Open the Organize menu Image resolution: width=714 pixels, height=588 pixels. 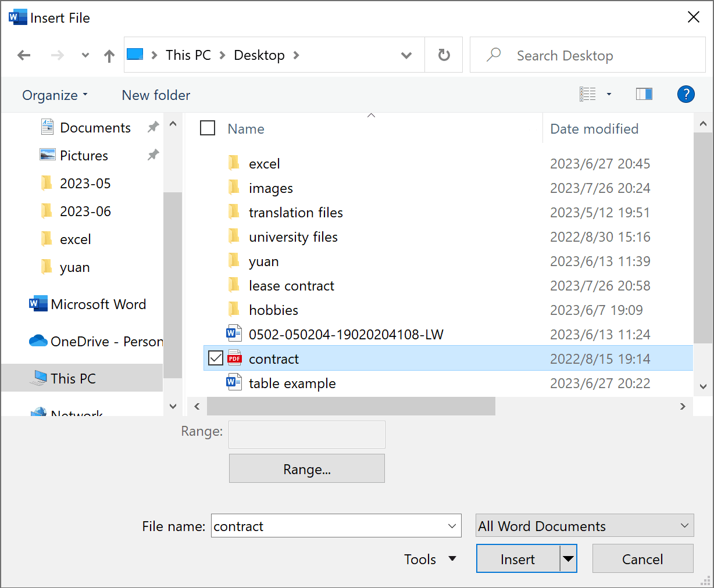(x=55, y=95)
